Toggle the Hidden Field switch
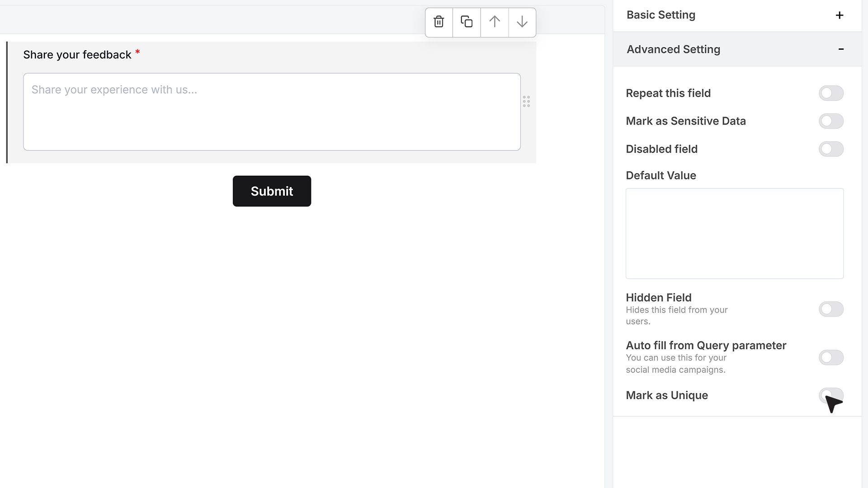 tap(831, 309)
